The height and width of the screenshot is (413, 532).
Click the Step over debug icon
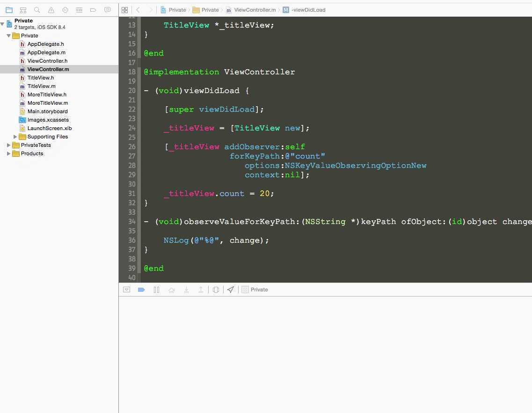tap(171, 290)
